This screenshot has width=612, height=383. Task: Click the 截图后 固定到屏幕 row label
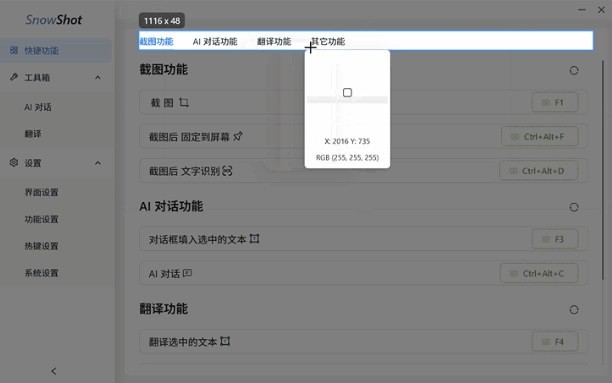[189, 137]
